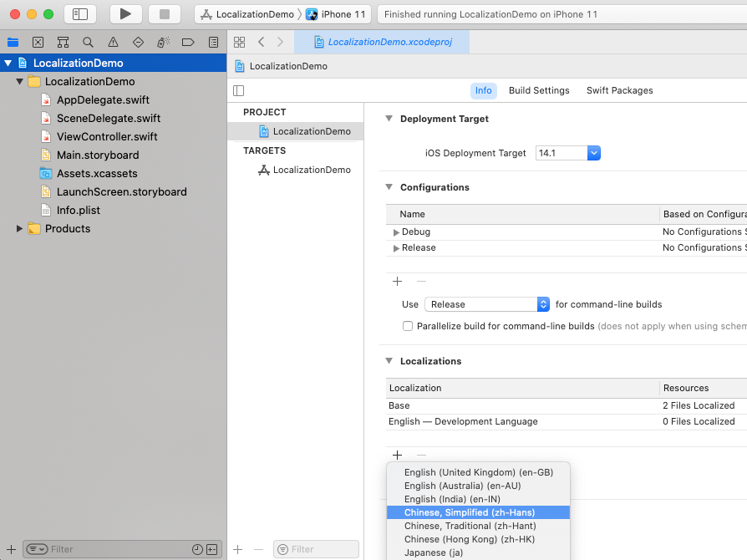Open the Find navigator magnifier icon
747x560 pixels.
(88, 43)
